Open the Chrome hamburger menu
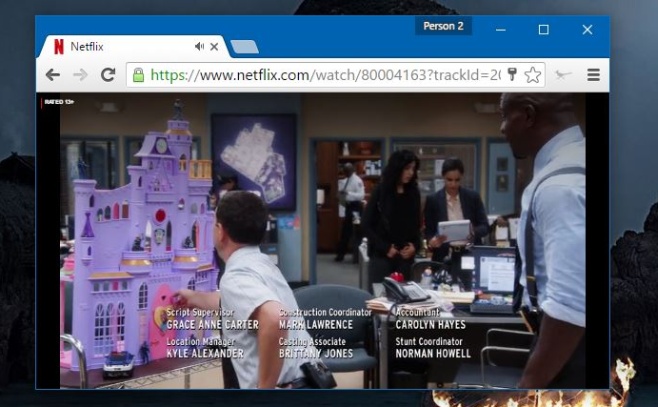This screenshot has height=407, width=658. click(593, 75)
